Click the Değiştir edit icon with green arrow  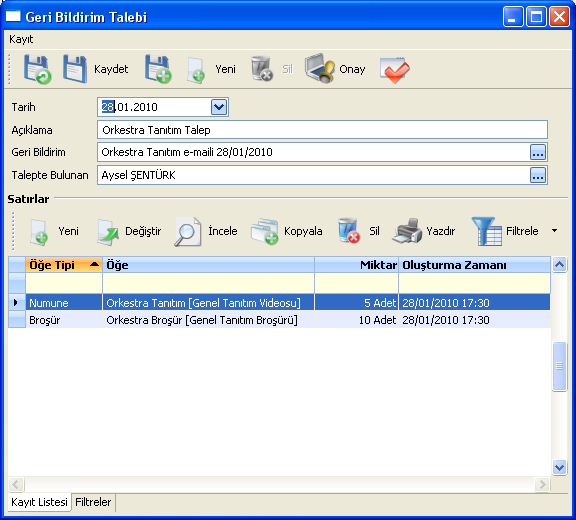pyautogui.click(x=108, y=232)
